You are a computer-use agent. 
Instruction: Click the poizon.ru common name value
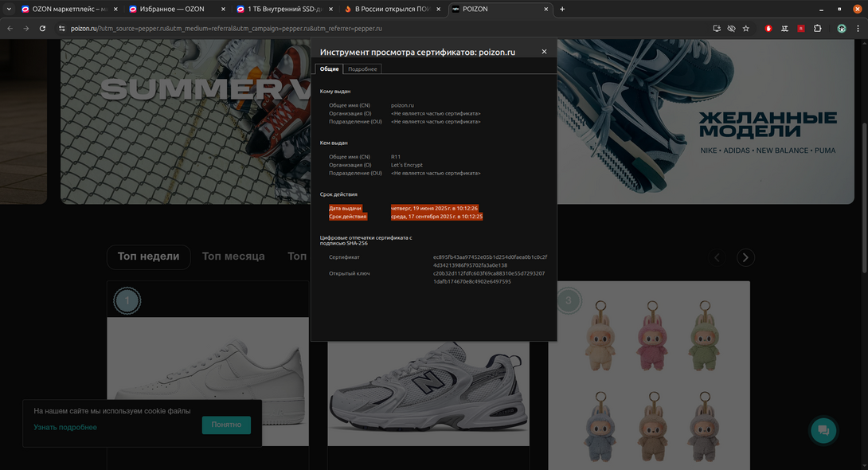402,105
